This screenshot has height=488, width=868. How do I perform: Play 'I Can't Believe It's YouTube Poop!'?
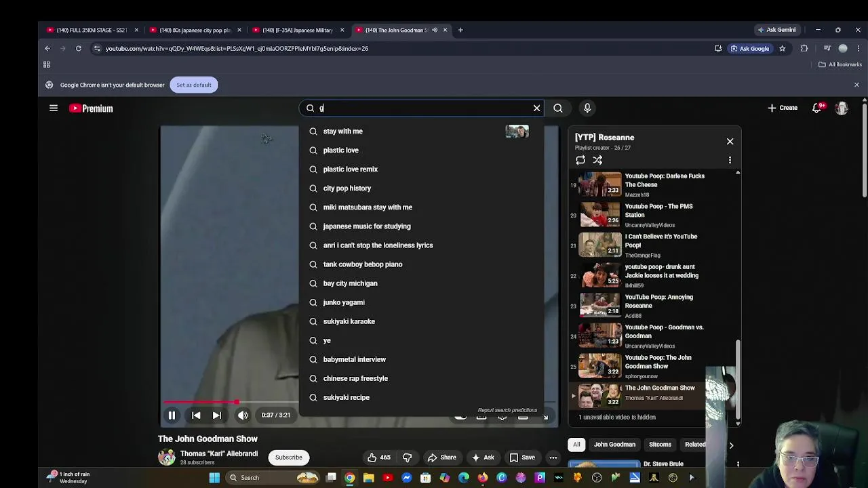pyautogui.click(x=651, y=245)
